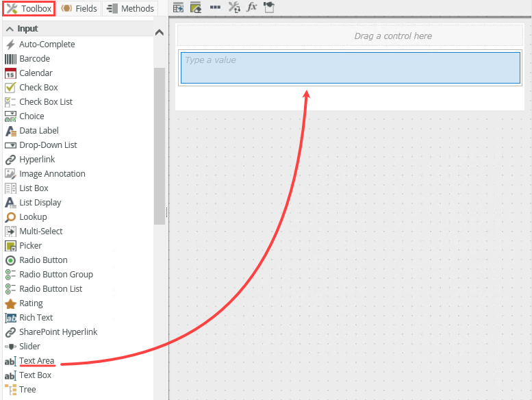Click the table layout toolbar icon

[178, 8]
